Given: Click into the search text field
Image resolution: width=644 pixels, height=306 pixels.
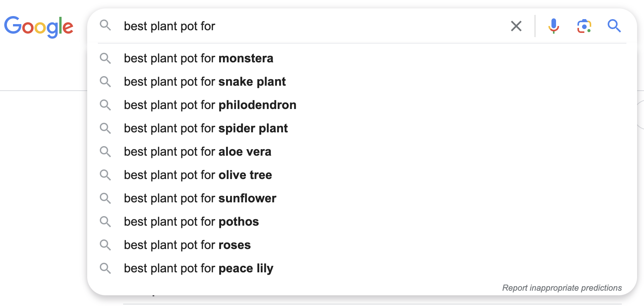Looking at the screenshot, I should [306, 26].
